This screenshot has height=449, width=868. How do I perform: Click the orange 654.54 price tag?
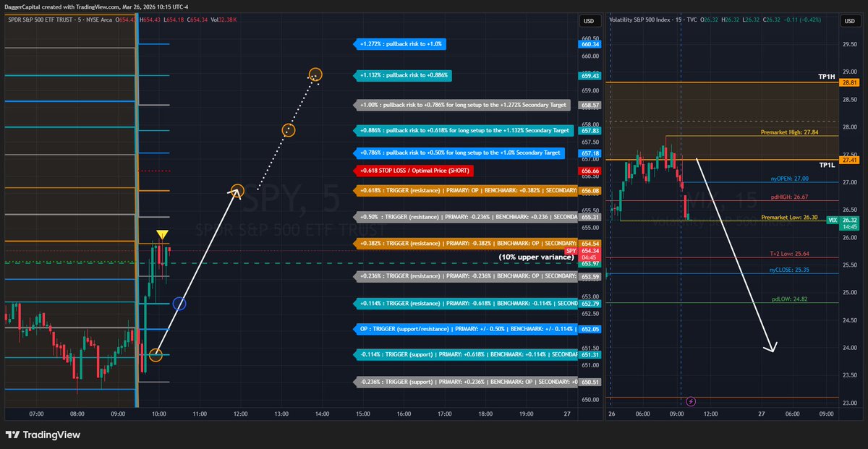pyautogui.click(x=590, y=244)
